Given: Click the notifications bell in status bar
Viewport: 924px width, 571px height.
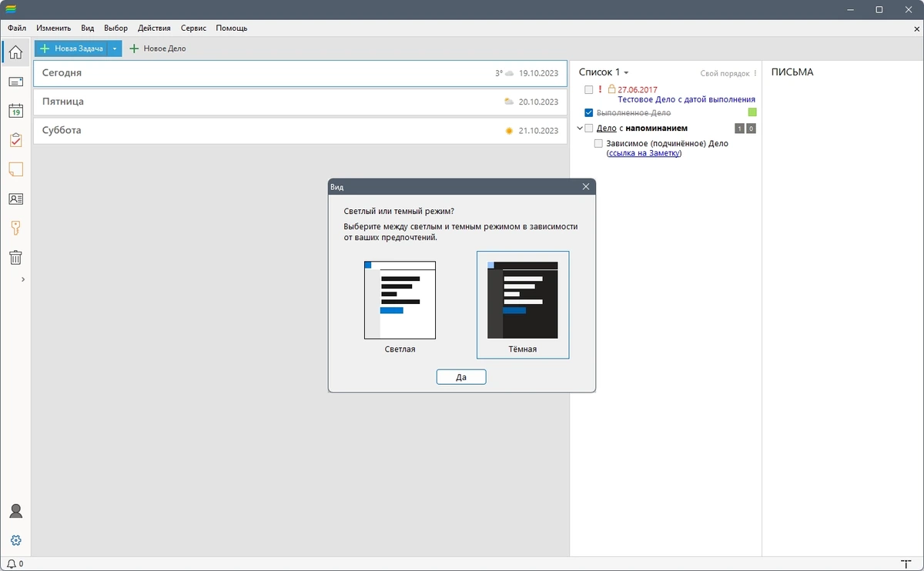Looking at the screenshot, I should point(11,564).
